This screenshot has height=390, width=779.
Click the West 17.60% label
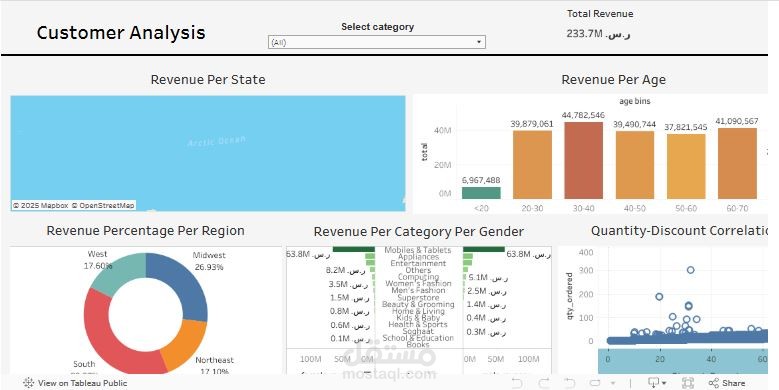(97, 260)
